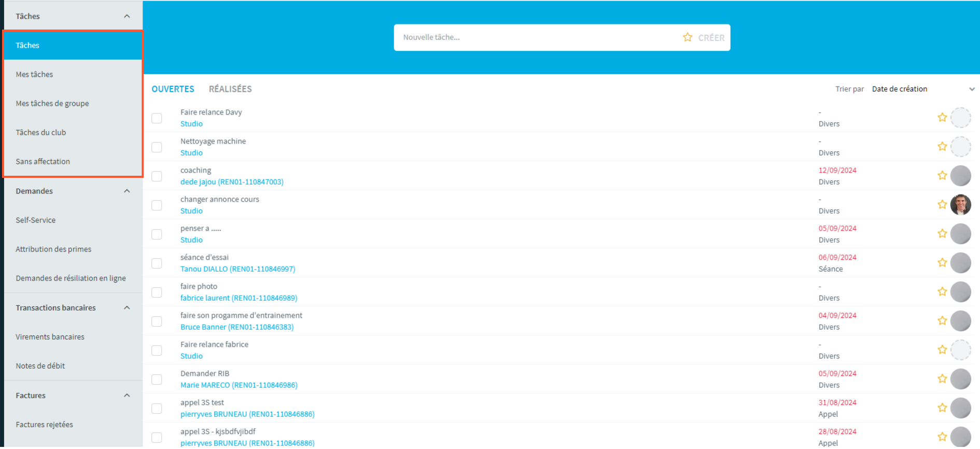
Task: Tick the 'penser a .....' checkbox
Action: point(157,234)
